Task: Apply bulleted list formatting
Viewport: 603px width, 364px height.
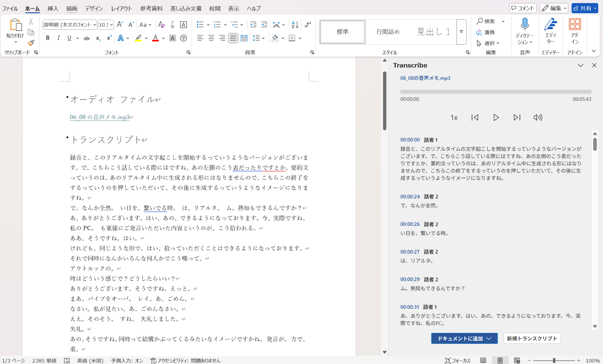Action: pyautogui.click(x=200, y=25)
